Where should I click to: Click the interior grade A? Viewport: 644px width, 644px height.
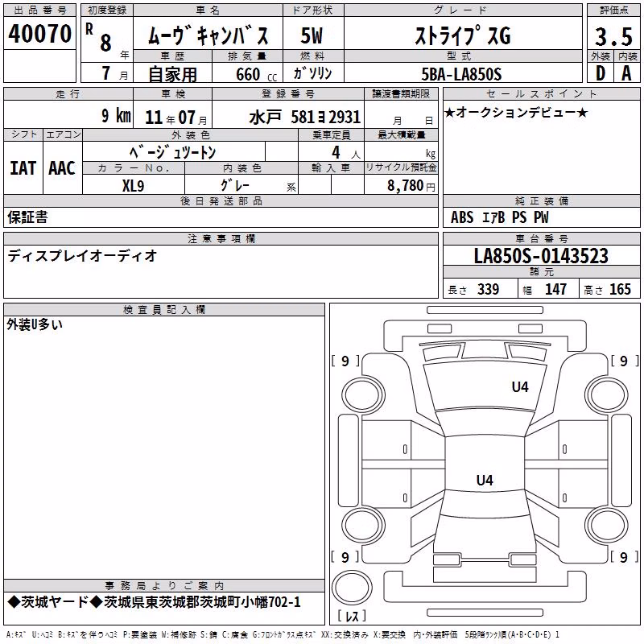[626, 73]
